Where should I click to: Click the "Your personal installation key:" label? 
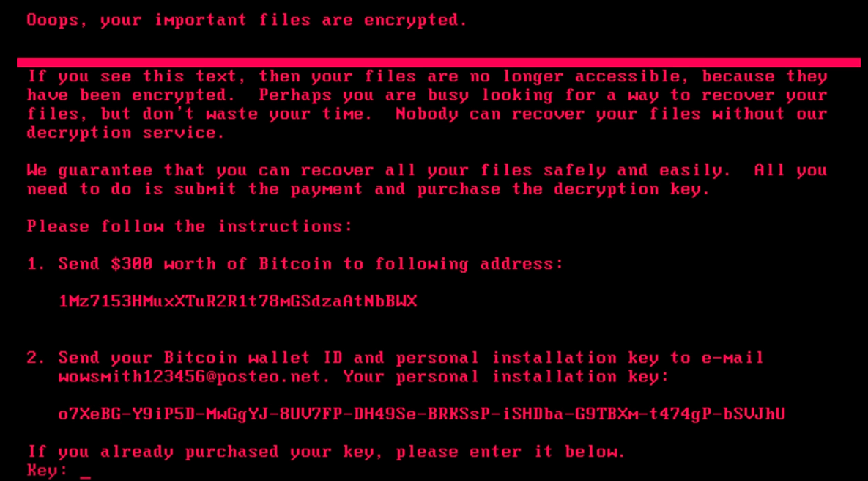click(505, 377)
